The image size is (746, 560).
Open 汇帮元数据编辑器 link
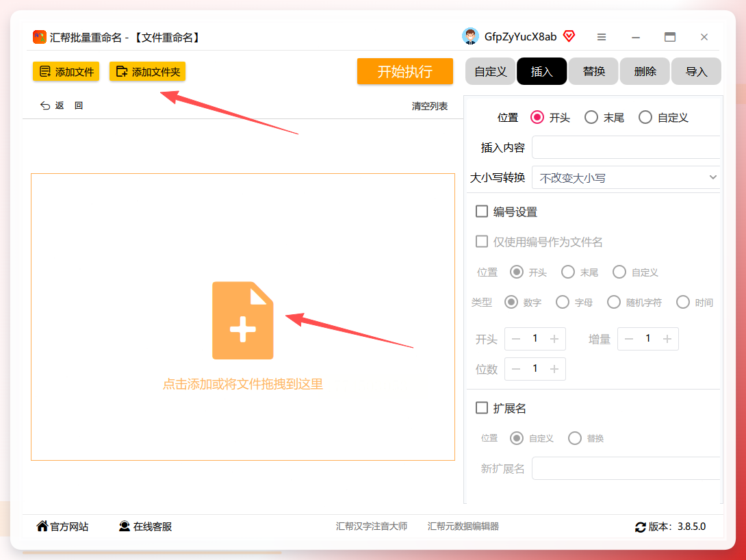(x=463, y=526)
